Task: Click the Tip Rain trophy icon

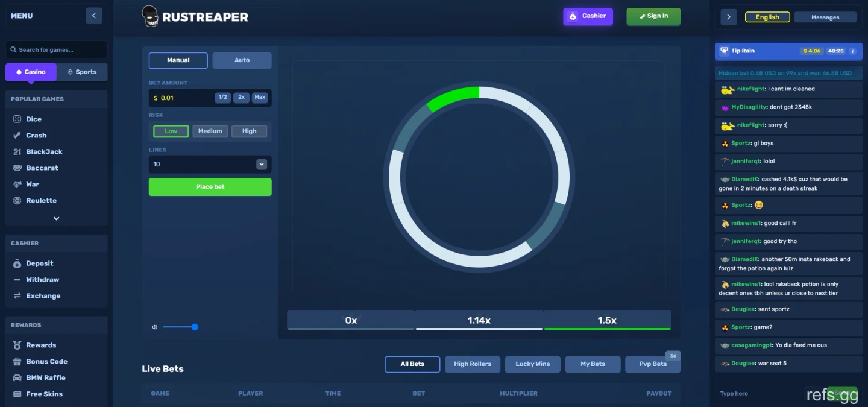Action: (724, 51)
